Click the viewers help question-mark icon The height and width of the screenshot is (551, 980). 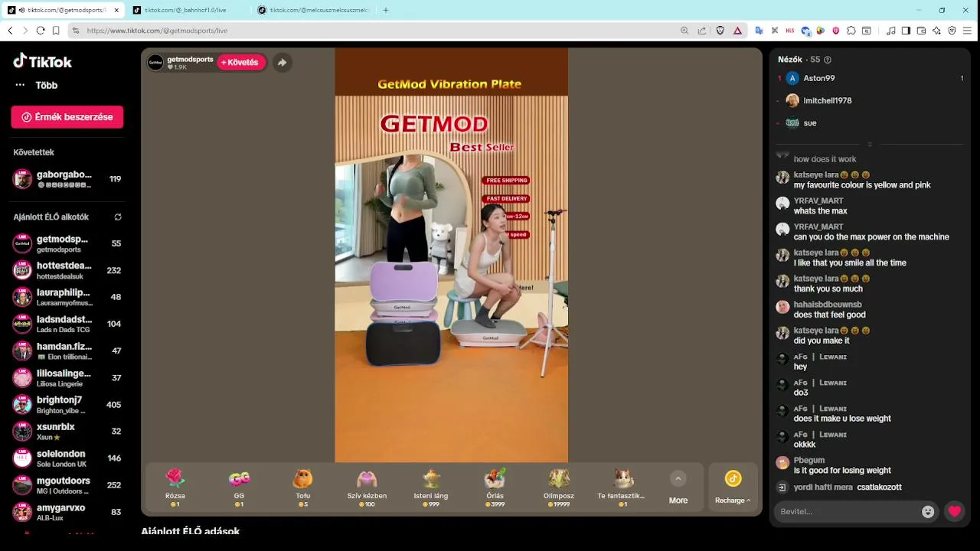(828, 60)
